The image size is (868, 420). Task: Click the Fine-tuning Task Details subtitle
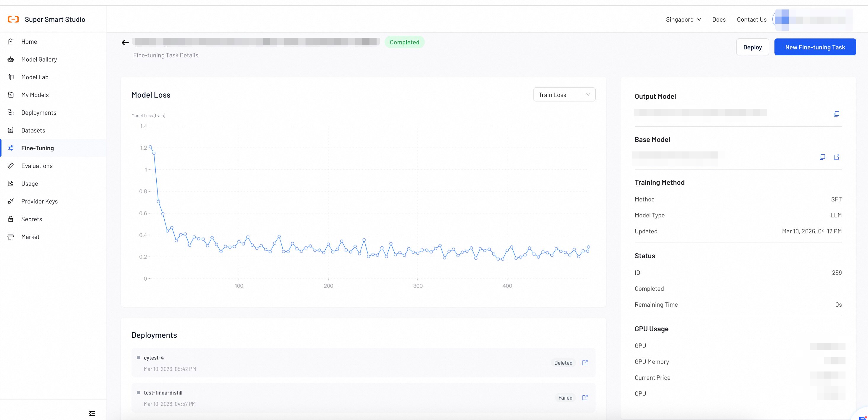165,55
